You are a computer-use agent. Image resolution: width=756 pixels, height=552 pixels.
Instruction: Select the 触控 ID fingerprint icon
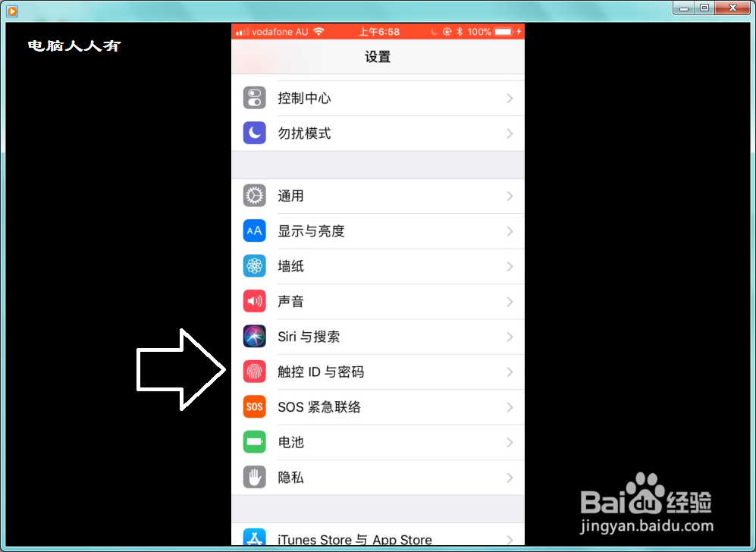(x=254, y=372)
